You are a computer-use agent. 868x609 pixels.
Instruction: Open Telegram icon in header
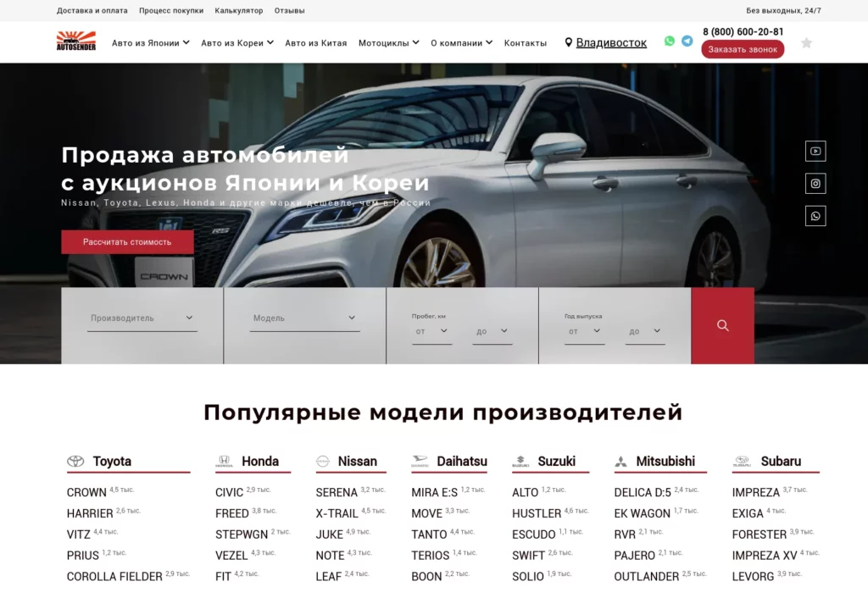(687, 41)
